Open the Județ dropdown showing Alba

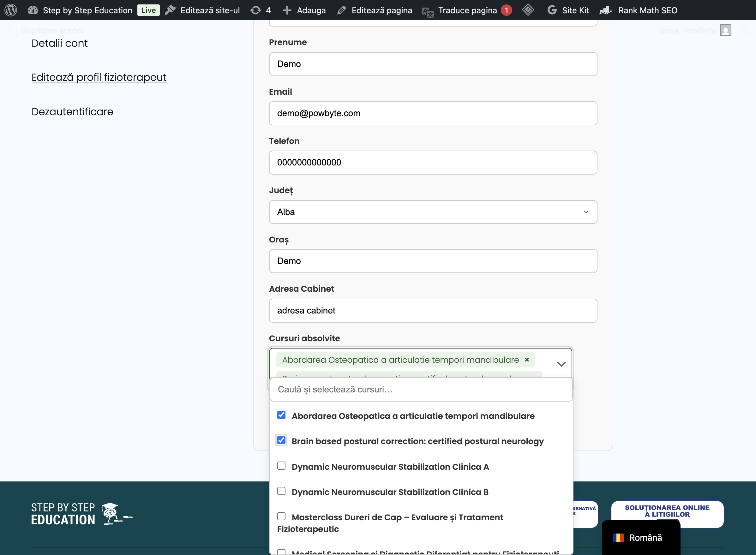click(x=433, y=212)
